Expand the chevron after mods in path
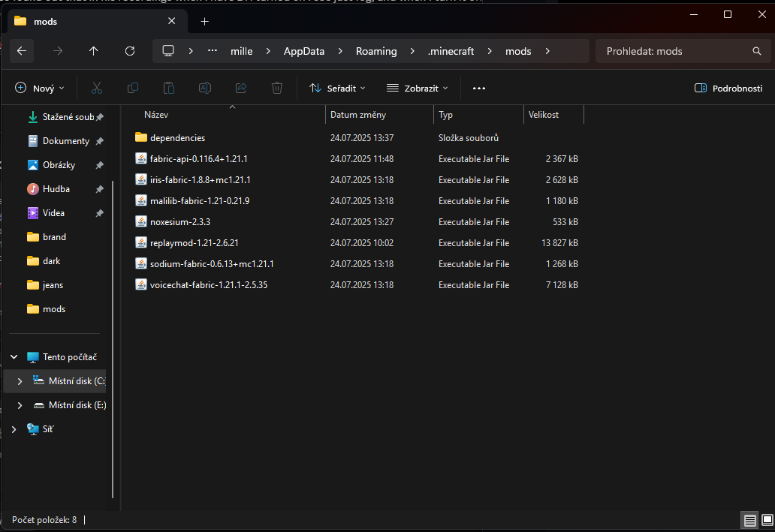775x532 pixels. (547, 51)
